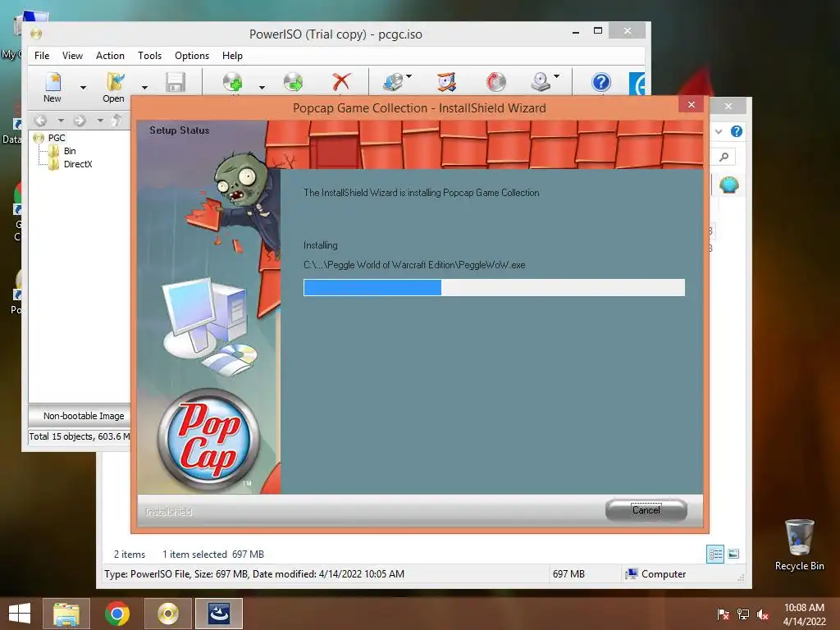Open the Forward history dropdown in PowerISO
This screenshot has height=630, width=840.
[x=100, y=121]
